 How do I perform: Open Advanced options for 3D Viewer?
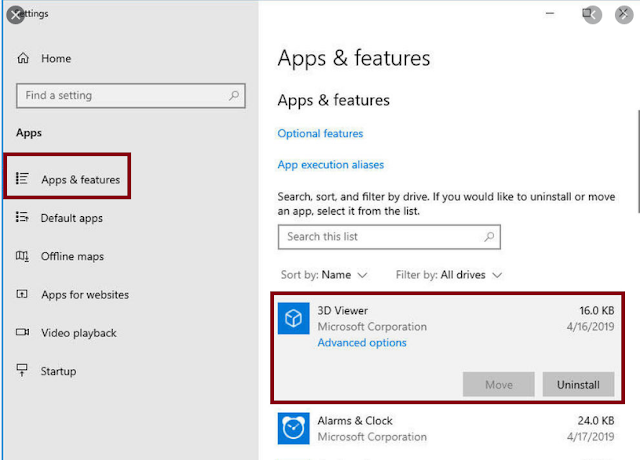(362, 342)
